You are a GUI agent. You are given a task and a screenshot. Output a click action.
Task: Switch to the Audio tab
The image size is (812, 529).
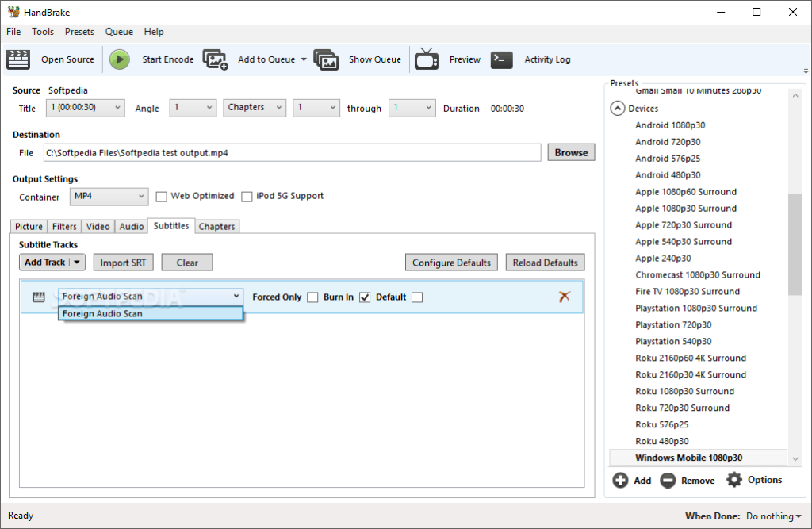pyautogui.click(x=132, y=226)
